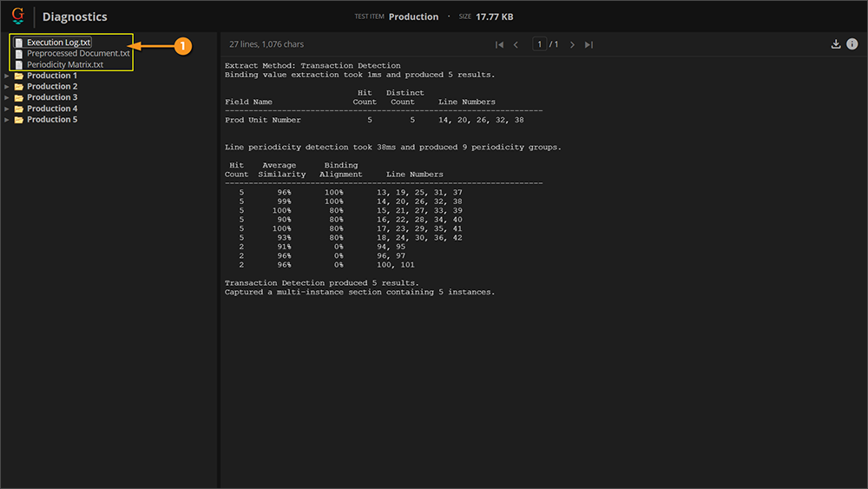This screenshot has height=489, width=868.
Task: Click the page number input field
Action: 539,44
